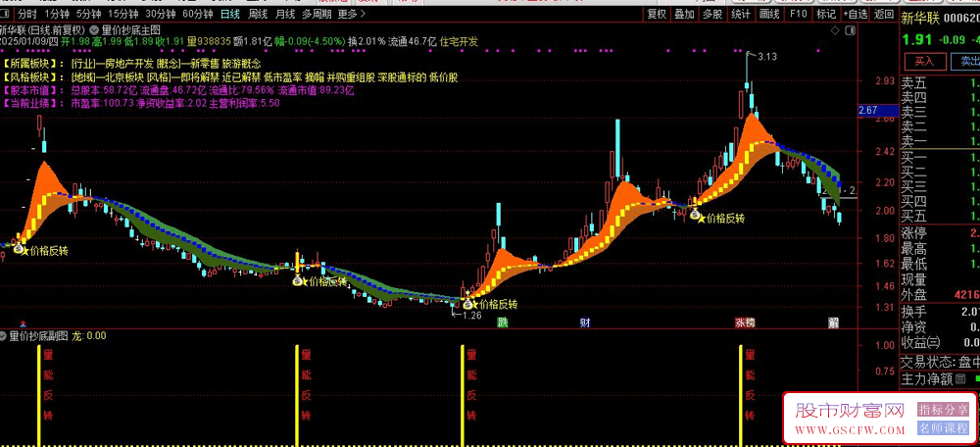Toggle the right info panel icon above the chart
Image resolution: width=980 pixels, height=447 pixels.
coord(850,30)
